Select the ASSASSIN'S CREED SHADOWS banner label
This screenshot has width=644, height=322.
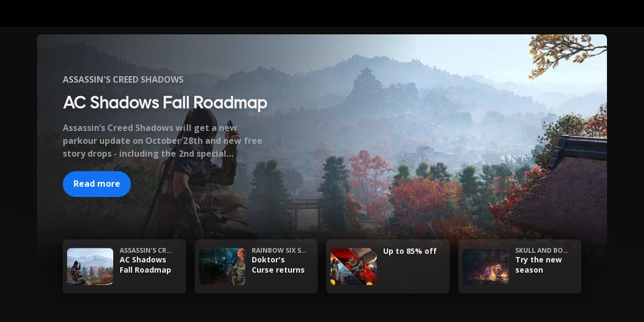click(123, 79)
